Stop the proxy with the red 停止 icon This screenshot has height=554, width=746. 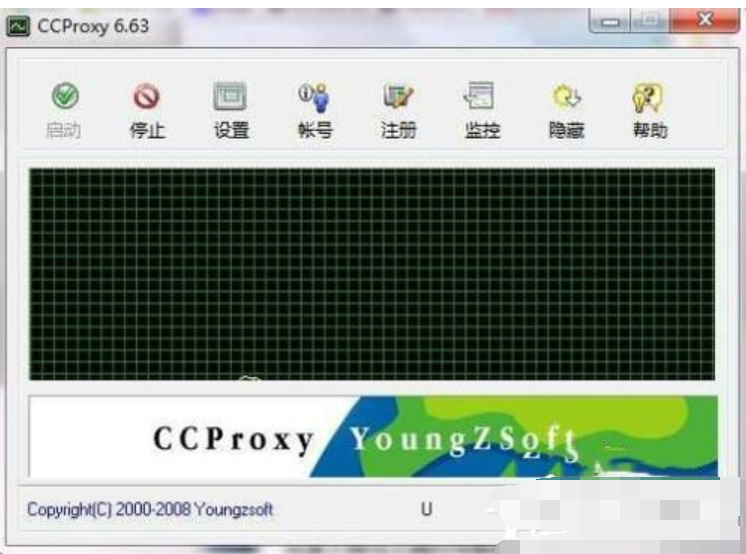[148, 98]
